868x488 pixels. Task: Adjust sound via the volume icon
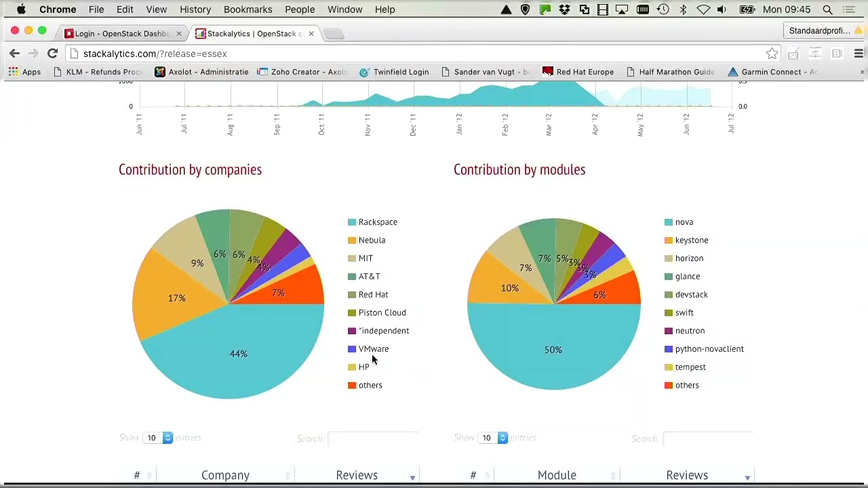722,9
